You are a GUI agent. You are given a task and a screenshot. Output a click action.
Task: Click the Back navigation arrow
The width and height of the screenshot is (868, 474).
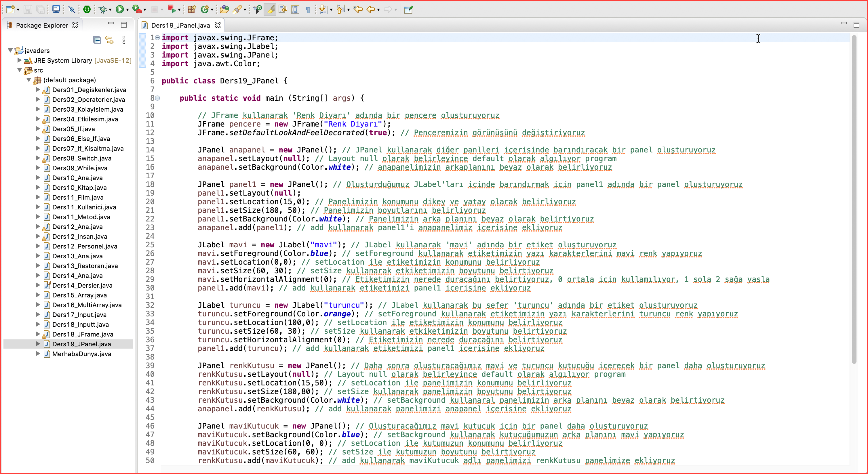click(371, 9)
